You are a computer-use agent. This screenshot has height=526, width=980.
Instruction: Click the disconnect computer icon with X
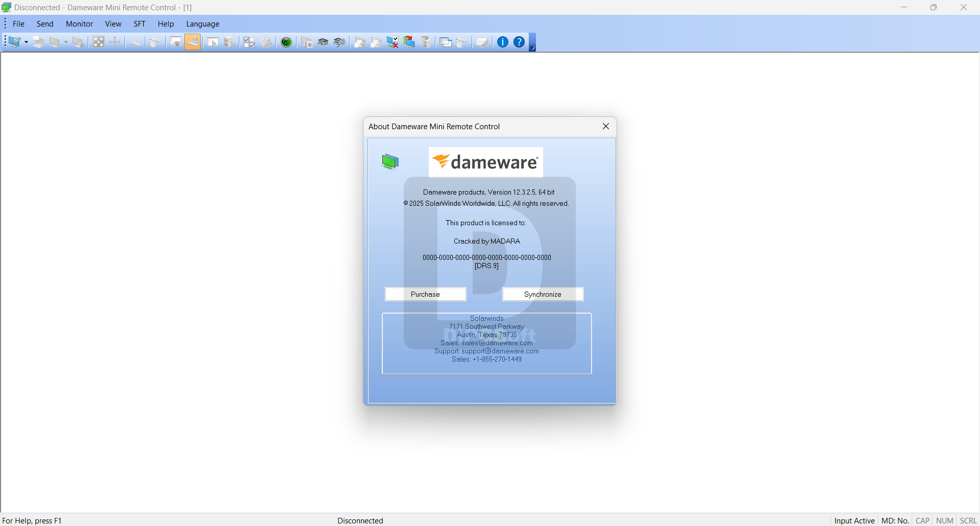pyautogui.click(x=78, y=42)
